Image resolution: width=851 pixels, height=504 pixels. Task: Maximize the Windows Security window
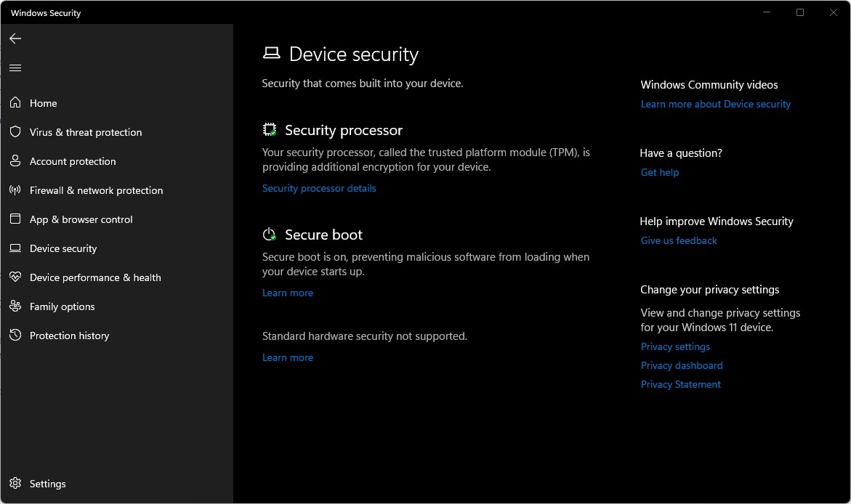click(800, 12)
